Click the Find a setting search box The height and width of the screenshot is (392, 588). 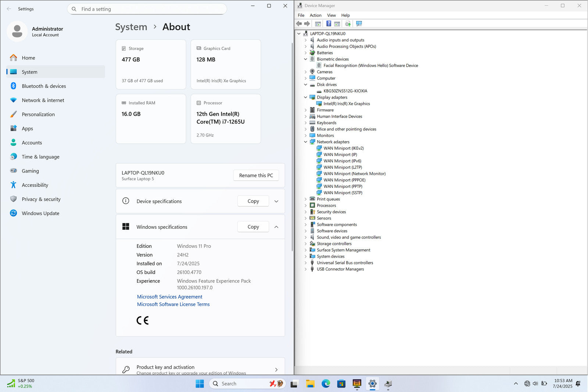[147, 9]
